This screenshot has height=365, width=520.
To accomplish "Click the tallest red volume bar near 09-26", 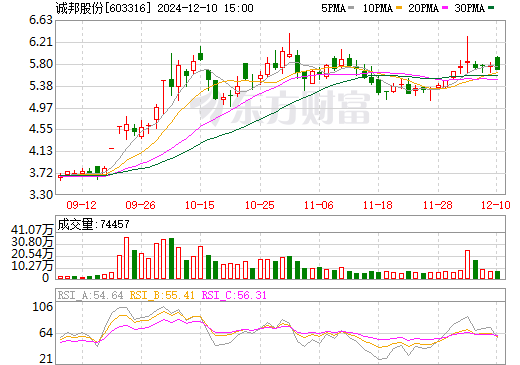I will pos(126,258).
